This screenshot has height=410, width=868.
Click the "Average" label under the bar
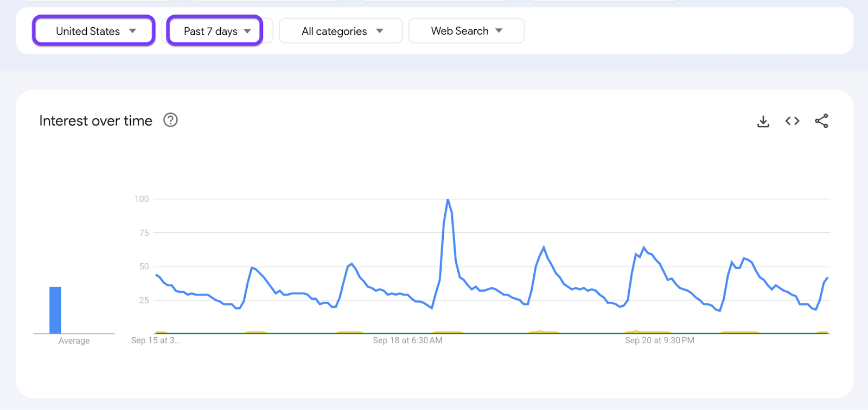(74, 341)
